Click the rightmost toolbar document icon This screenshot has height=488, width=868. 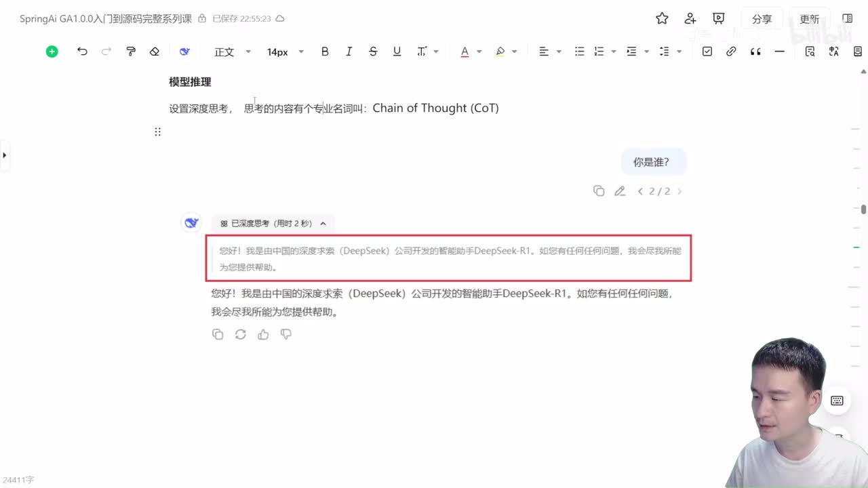coord(859,52)
